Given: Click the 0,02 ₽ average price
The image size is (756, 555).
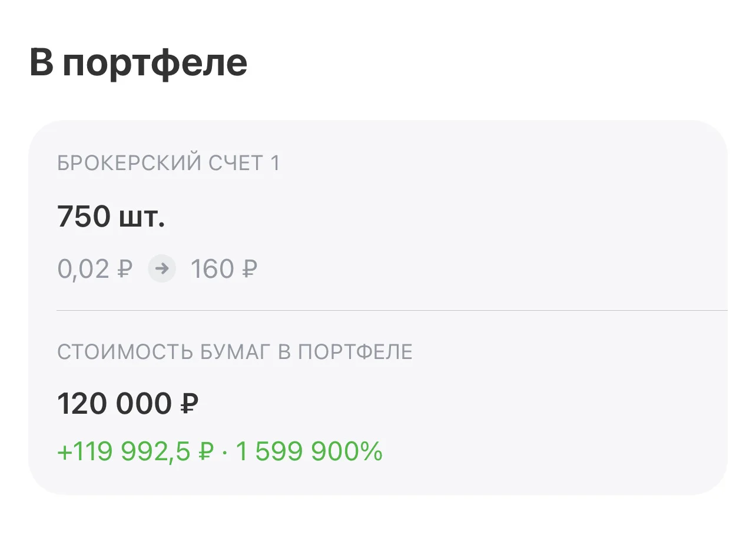Looking at the screenshot, I should coord(95,270).
